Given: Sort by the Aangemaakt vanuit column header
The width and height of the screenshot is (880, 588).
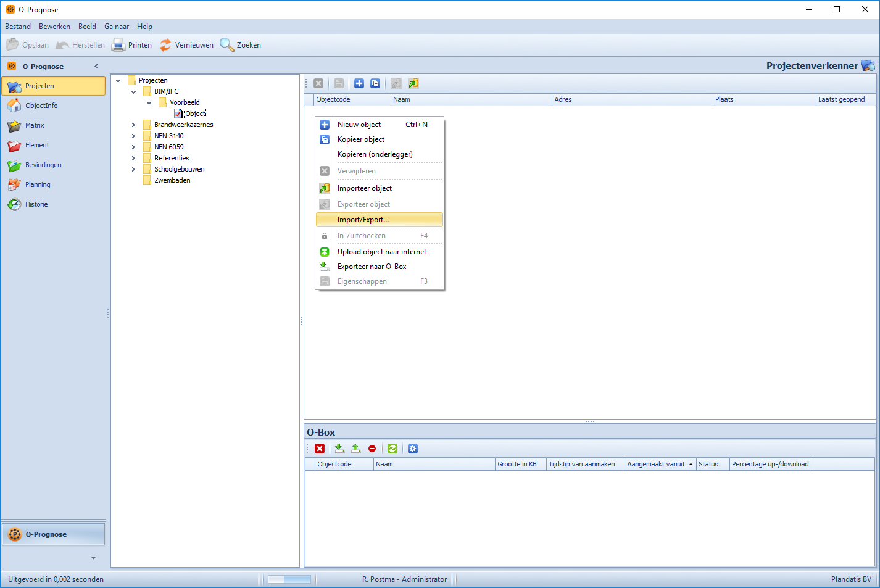Looking at the screenshot, I should coord(656,464).
